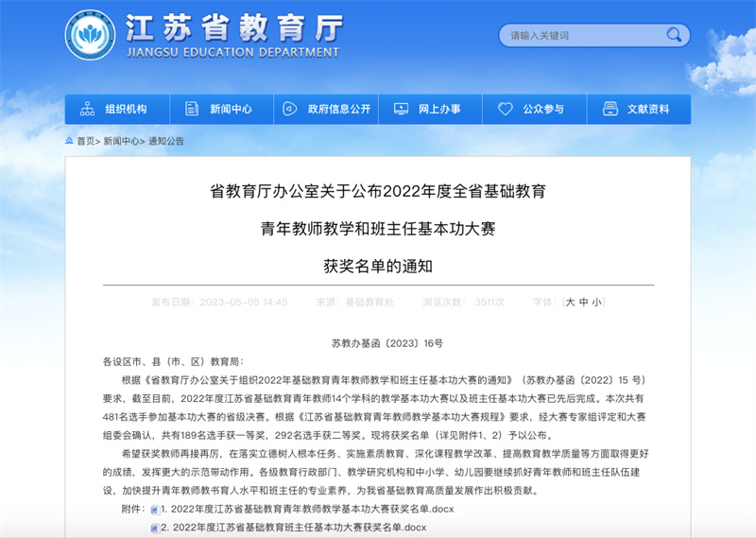This screenshot has width=756, height=538.
Task: Click publish date 2023-05-05 14:45
Action: (244, 303)
